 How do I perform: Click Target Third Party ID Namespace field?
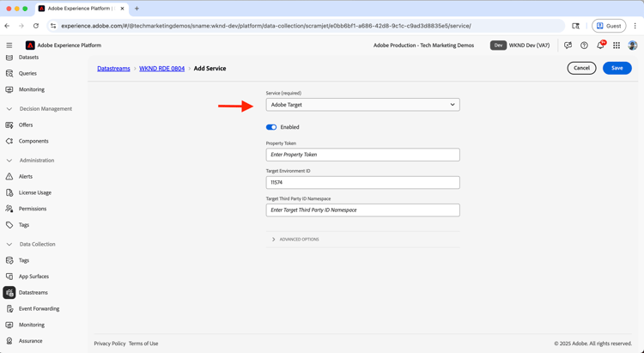[x=362, y=210]
